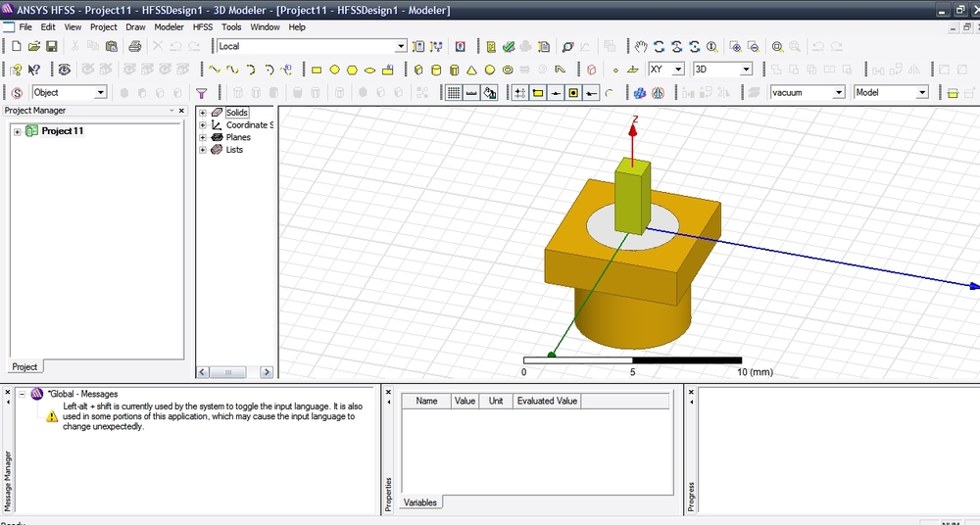Click the model tree right scroll arrow
This screenshot has width=980, height=525.
[x=267, y=372]
